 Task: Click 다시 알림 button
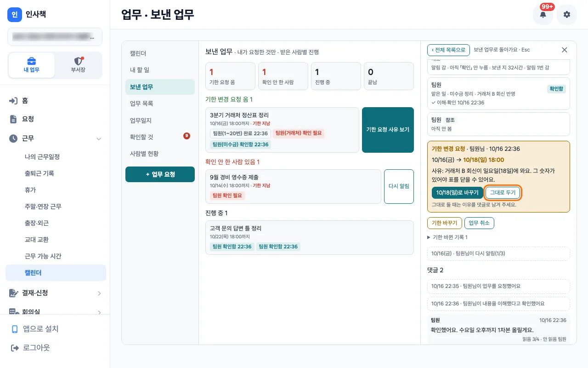click(x=399, y=186)
